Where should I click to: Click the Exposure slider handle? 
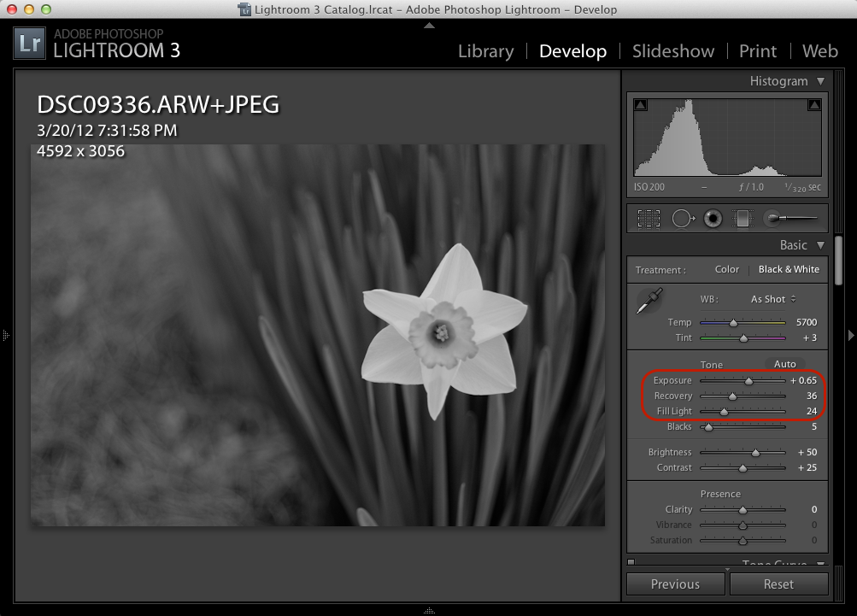pos(748,381)
